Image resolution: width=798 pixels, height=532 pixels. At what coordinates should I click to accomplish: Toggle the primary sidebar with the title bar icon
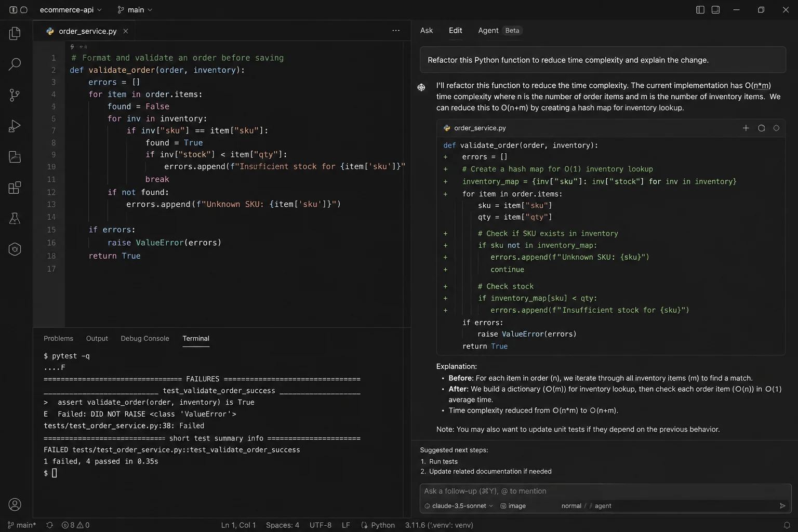[13, 10]
